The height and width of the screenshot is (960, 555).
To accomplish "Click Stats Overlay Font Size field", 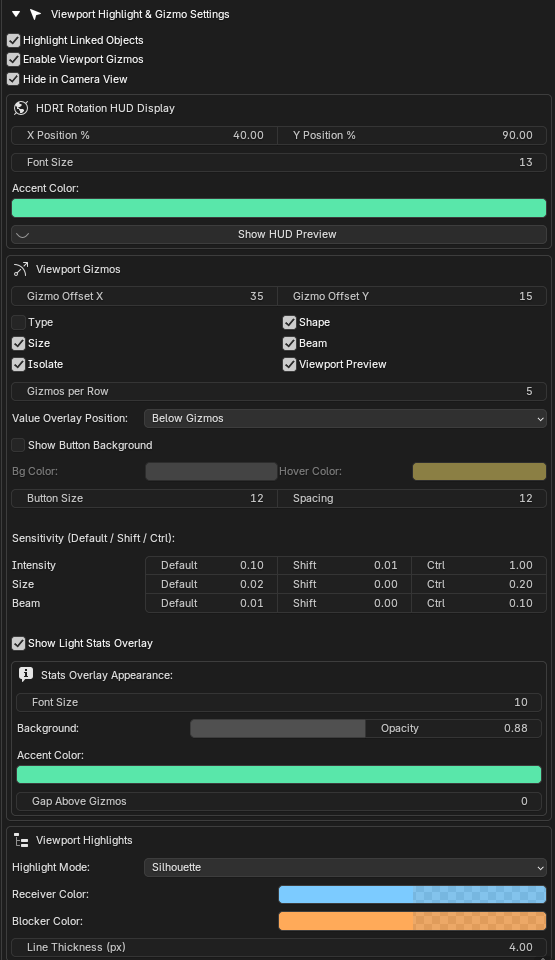I will tap(279, 702).
